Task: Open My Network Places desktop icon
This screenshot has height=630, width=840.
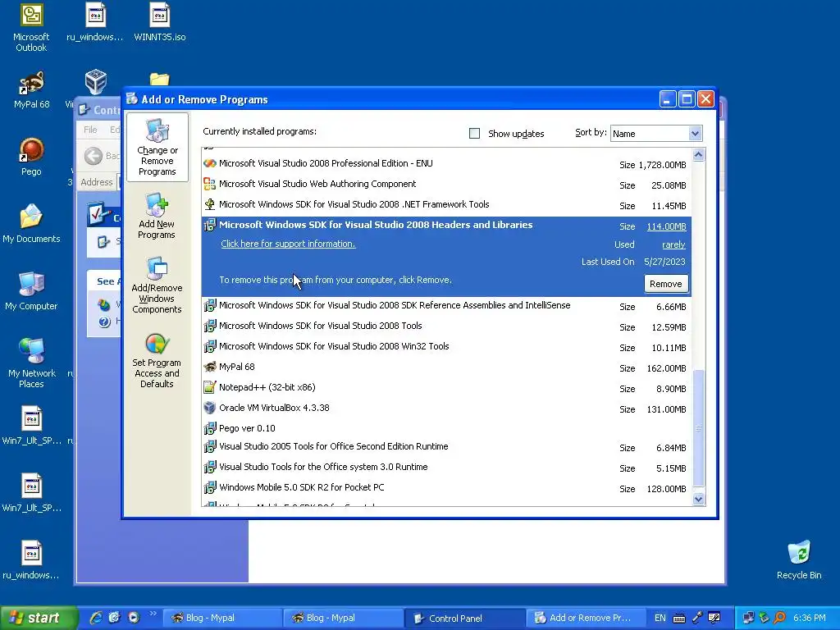Action: coord(31,363)
